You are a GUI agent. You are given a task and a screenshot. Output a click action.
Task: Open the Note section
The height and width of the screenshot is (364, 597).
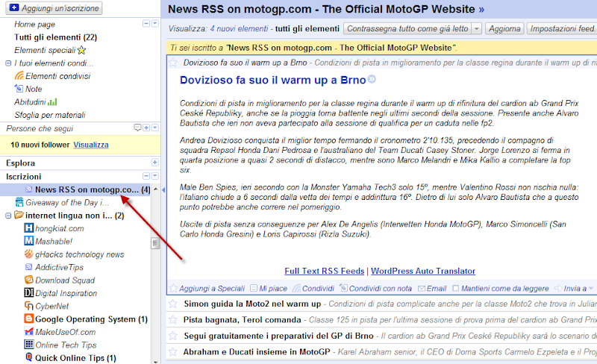[28, 89]
